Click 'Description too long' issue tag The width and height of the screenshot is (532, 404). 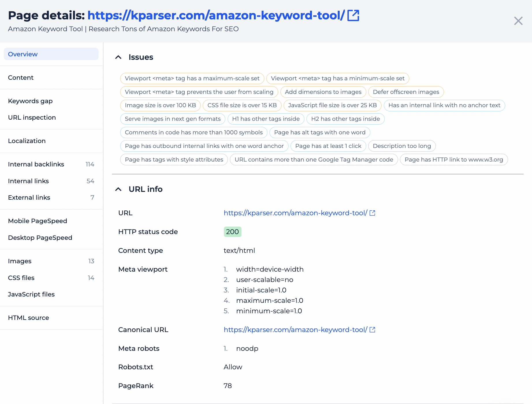point(402,146)
